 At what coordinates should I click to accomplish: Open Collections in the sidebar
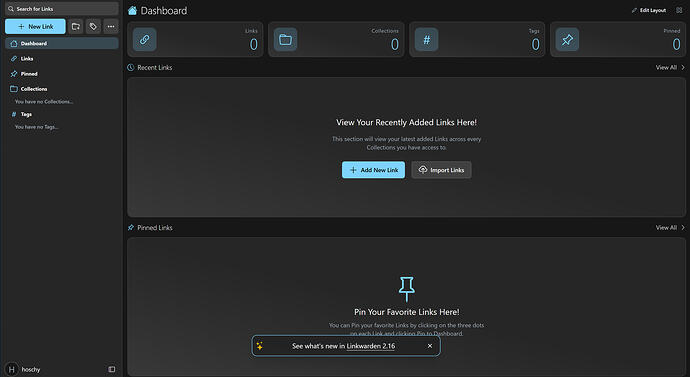(62, 89)
